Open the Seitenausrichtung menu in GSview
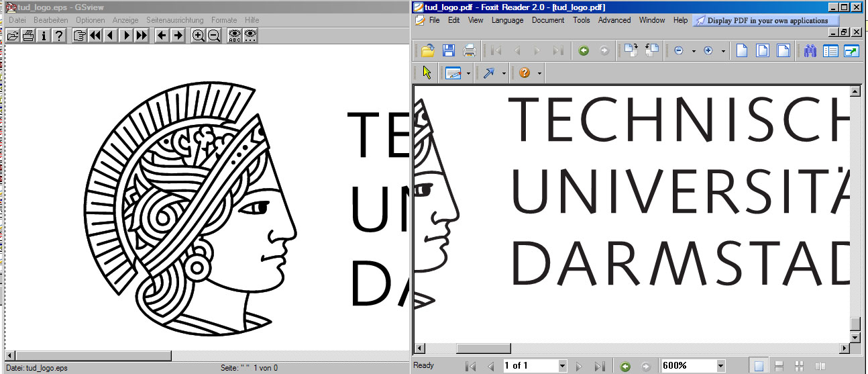The width and height of the screenshot is (868, 374). click(x=174, y=20)
